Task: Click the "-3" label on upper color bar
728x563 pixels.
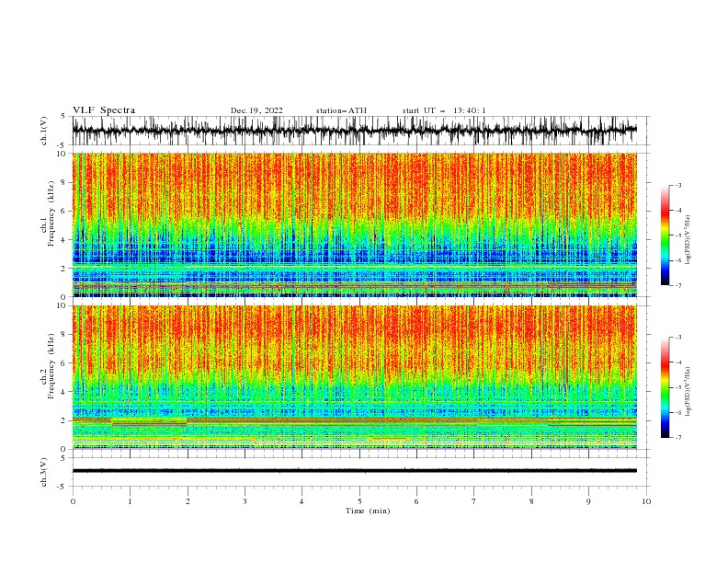Action: coord(678,185)
